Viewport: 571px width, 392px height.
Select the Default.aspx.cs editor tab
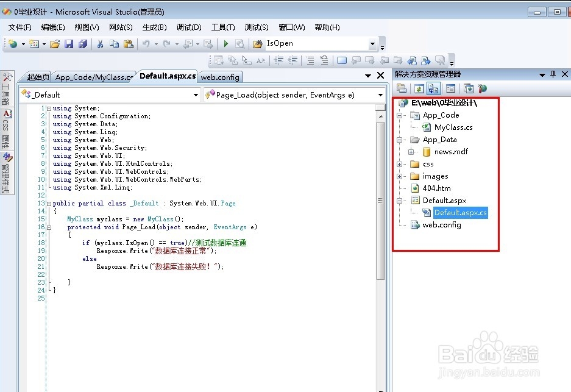(168, 76)
